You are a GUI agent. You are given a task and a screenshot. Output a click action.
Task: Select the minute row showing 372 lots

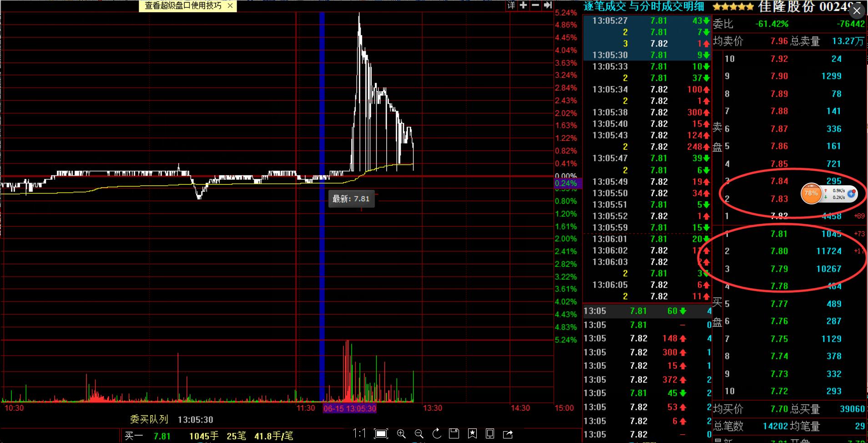pos(648,379)
